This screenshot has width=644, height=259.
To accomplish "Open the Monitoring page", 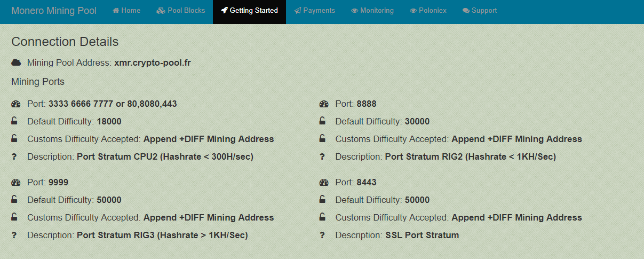I will [372, 11].
